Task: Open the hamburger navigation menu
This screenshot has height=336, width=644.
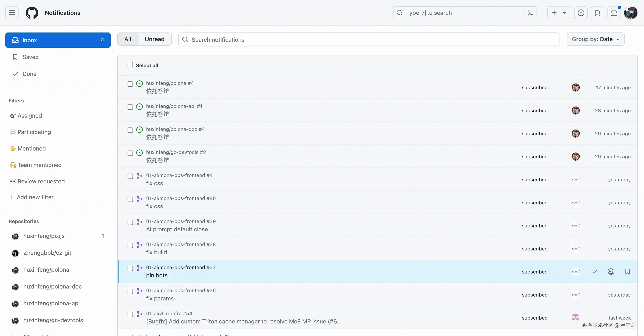Action: [x=12, y=13]
